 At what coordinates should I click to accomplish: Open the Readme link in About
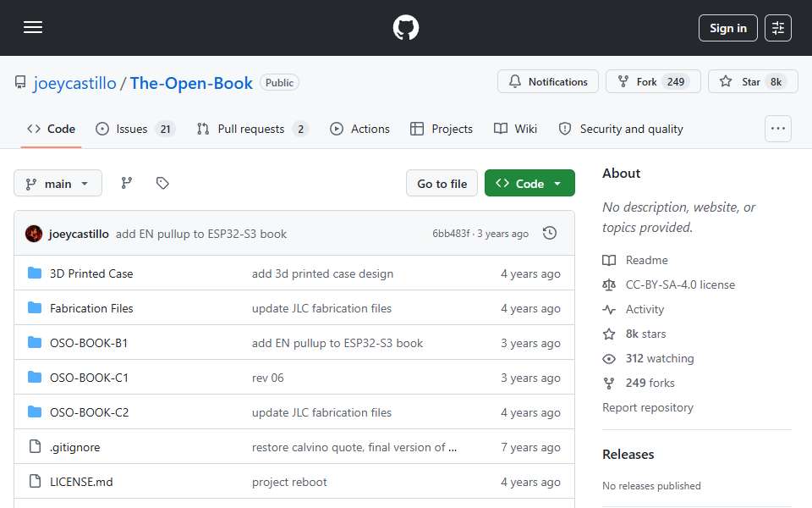click(646, 260)
